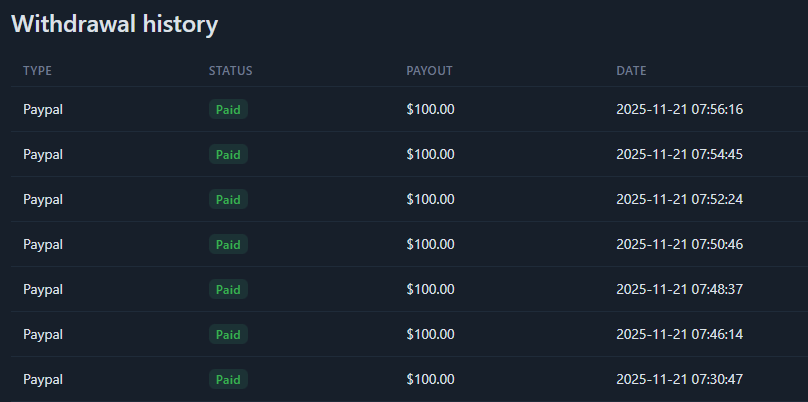The height and width of the screenshot is (402, 808).
Task: Click Paypal in the 07:56:16 withdrawal row
Action: 43,109
